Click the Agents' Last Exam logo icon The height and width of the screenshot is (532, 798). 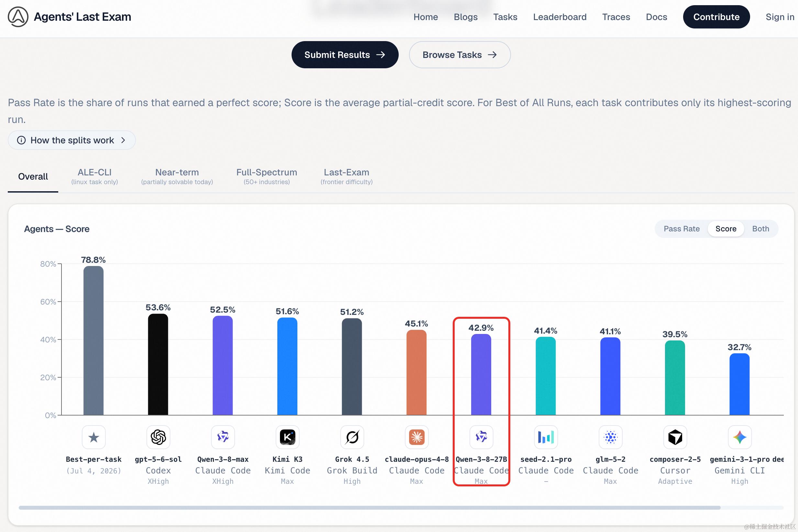[18, 17]
